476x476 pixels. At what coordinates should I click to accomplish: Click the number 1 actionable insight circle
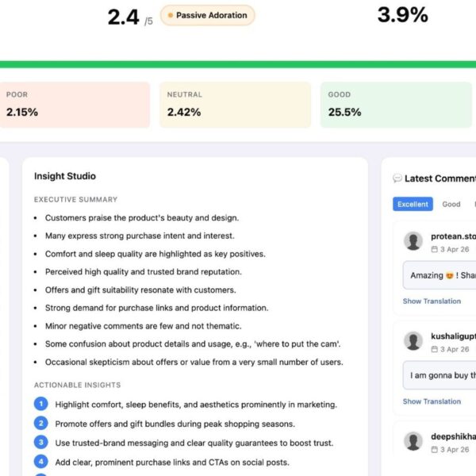coord(40,404)
